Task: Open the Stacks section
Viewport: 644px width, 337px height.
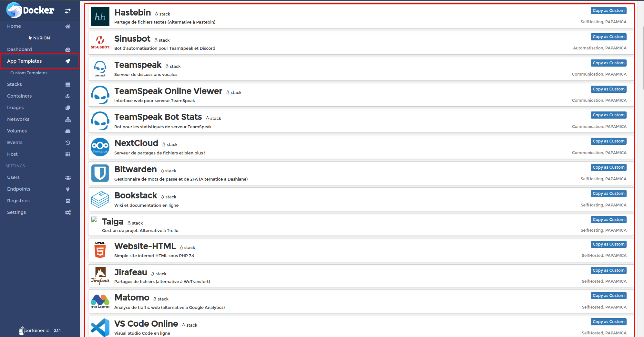Action: tap(15, 84)
